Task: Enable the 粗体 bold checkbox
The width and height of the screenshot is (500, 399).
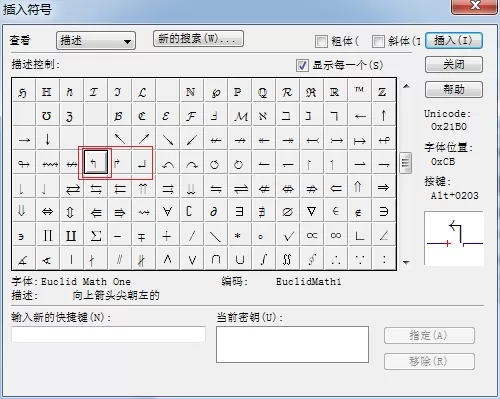Action: 321,41
